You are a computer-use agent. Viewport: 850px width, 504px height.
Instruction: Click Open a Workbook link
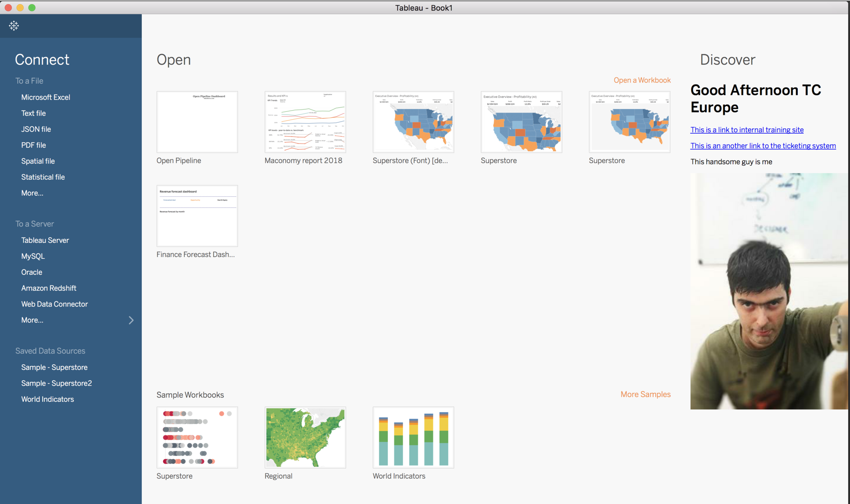click(x=642, y=80)
